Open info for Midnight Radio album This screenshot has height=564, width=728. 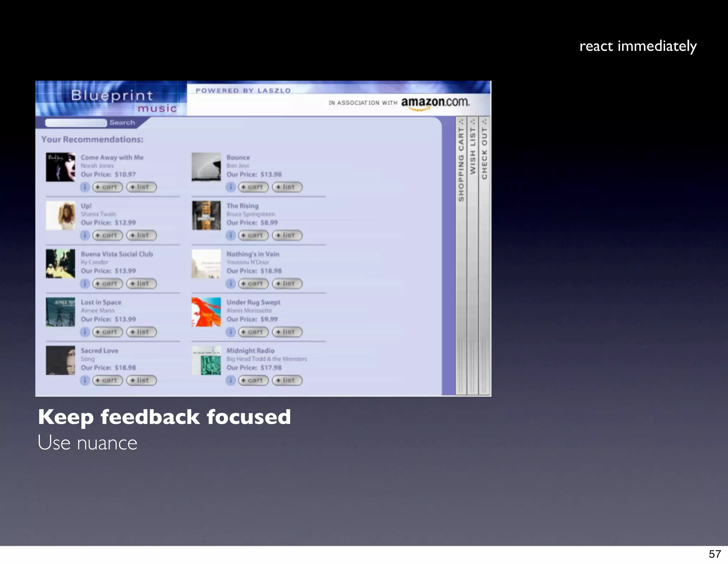click(231, 380)
